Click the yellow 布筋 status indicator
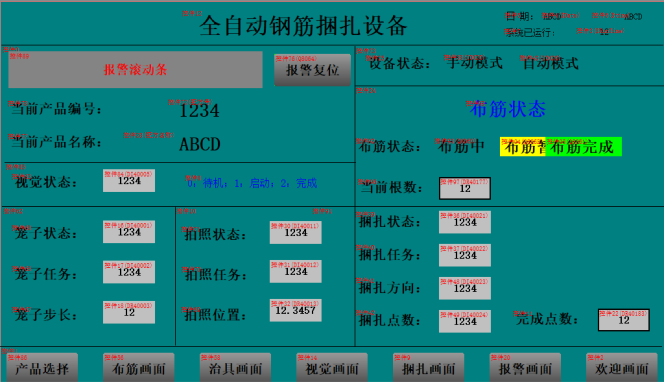664x382 pixels. click(523, 147)
